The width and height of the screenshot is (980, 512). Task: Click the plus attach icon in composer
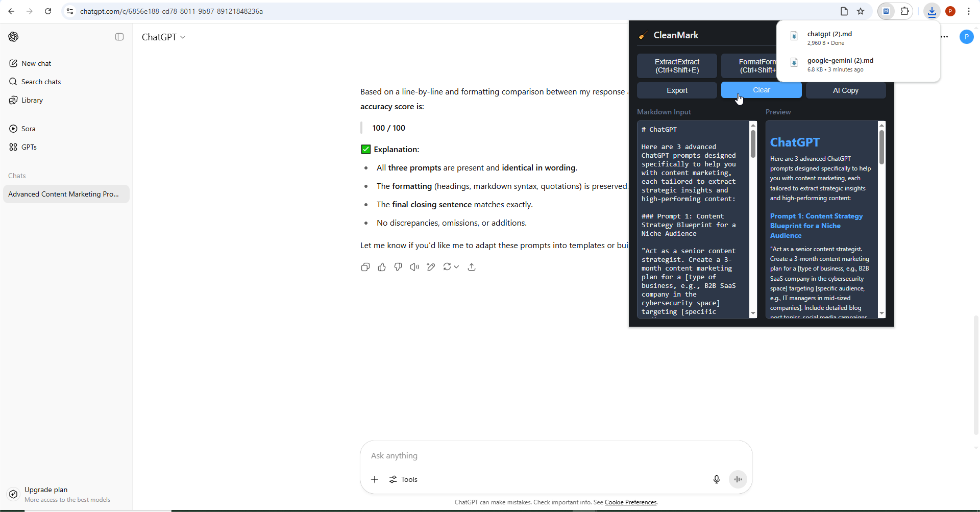(x=375, y=479)
